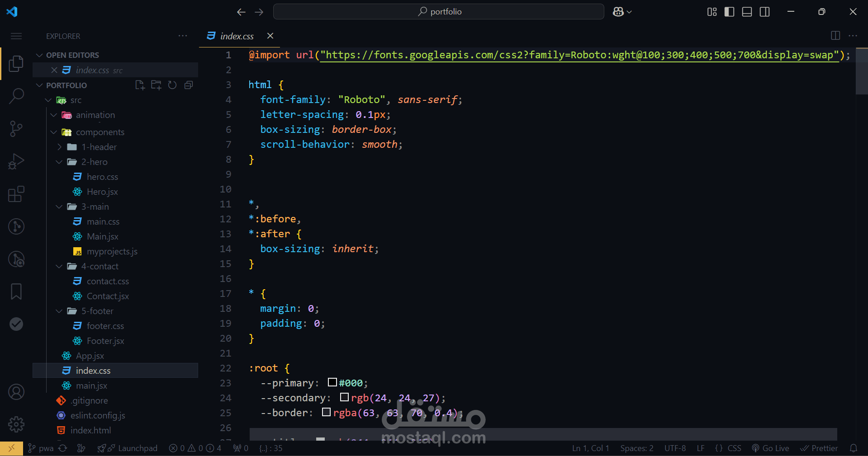Close index.css in OPEN EDITORS list
868x456 pixels.
click(54, 70)
